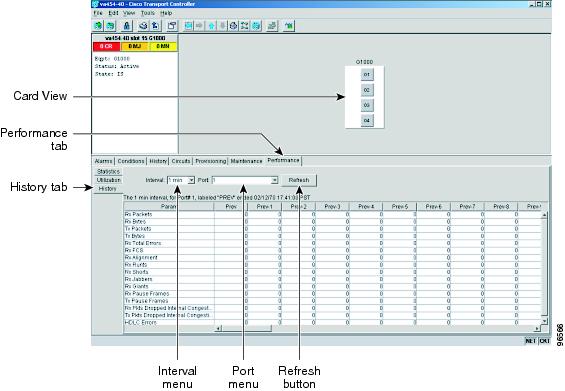The width and height of the screenshot is (565, 391).
Task: Click the Prev-3 column header
Action: 332,206
